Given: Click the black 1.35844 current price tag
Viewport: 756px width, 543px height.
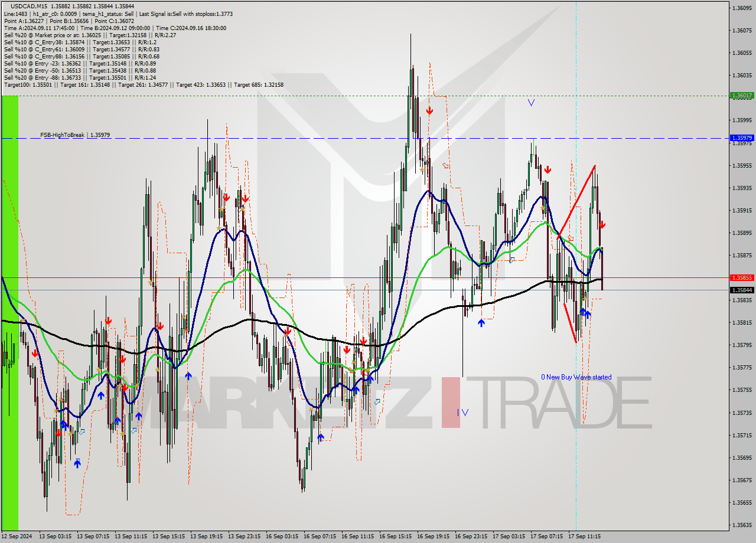Looking at the screenshot, I should point(742,290).
